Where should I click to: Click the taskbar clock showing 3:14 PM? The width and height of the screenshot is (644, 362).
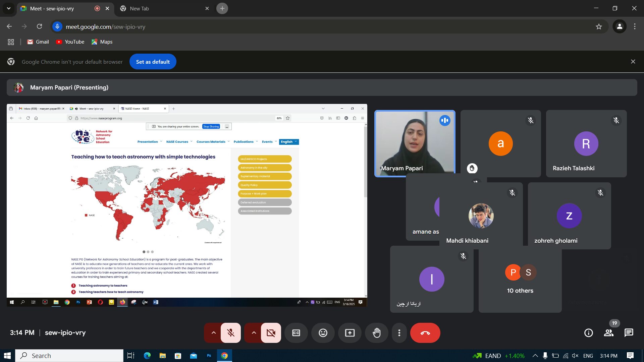pos(608,356)
